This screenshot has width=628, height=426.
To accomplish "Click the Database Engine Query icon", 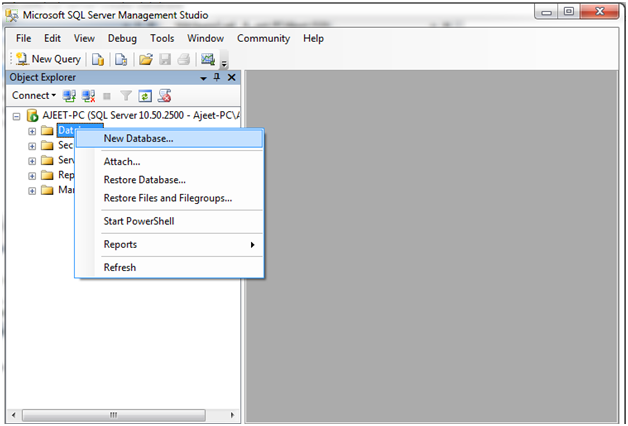I will click(98, 59).
